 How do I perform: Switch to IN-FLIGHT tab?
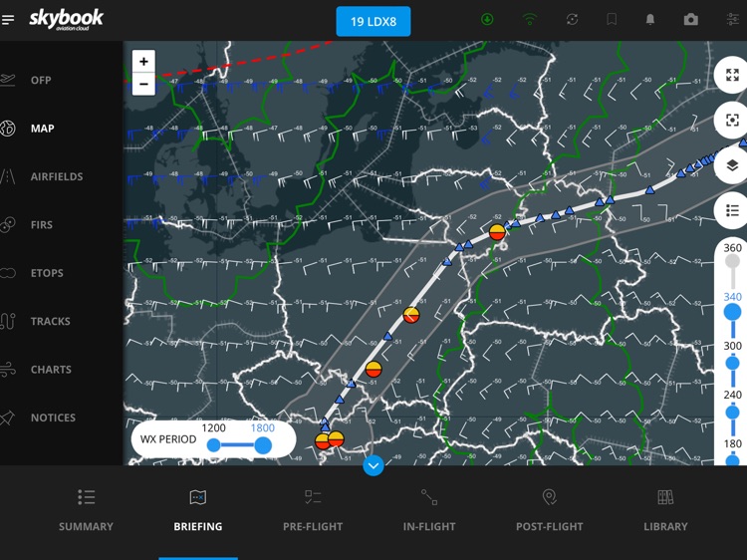[x=428, y=510]
